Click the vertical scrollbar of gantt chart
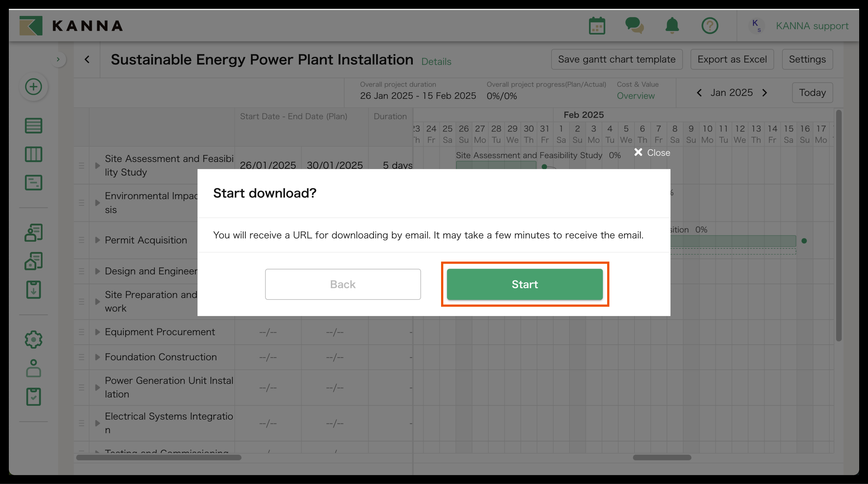 coord(838,226)
